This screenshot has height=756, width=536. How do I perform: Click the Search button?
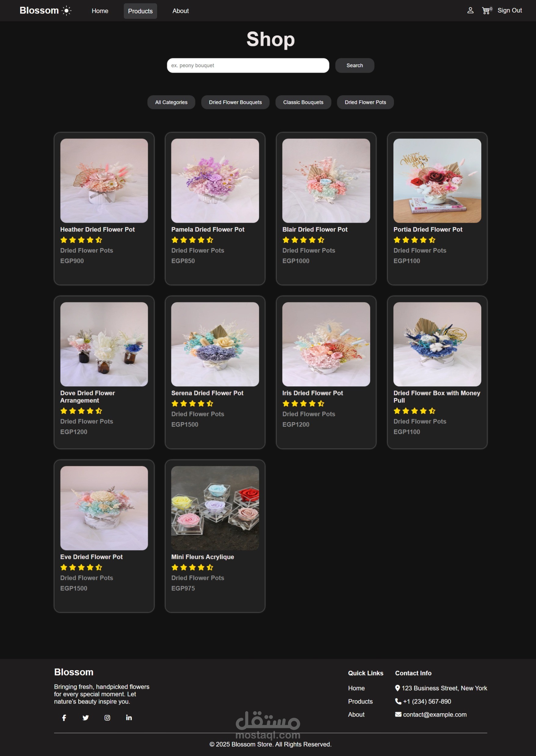[x=355, y=65]
